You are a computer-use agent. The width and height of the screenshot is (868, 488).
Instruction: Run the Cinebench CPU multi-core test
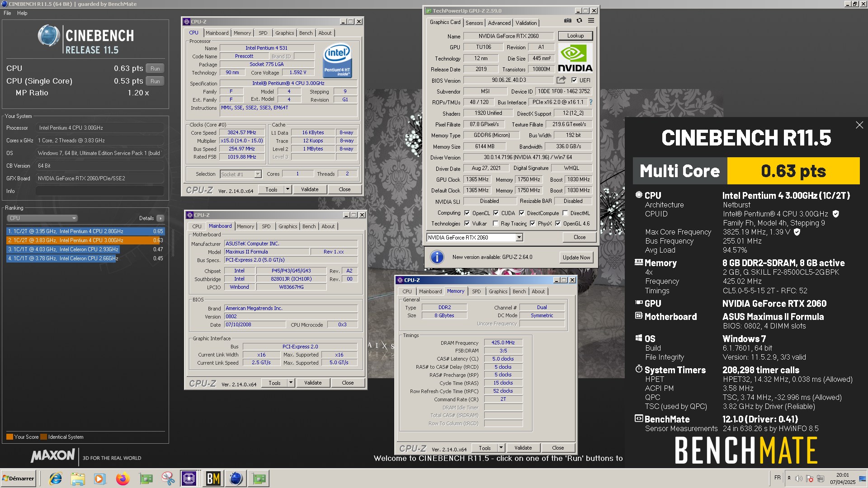[155, 68]
